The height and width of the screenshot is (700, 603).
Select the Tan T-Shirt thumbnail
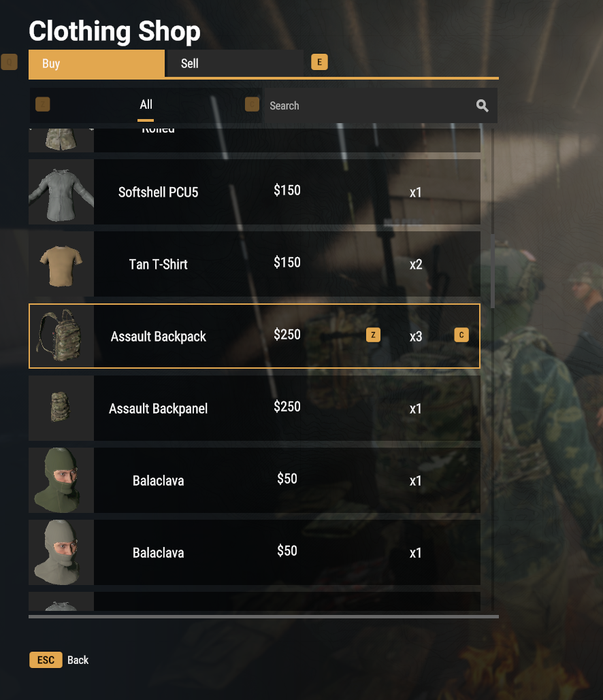tap(61, 264)
